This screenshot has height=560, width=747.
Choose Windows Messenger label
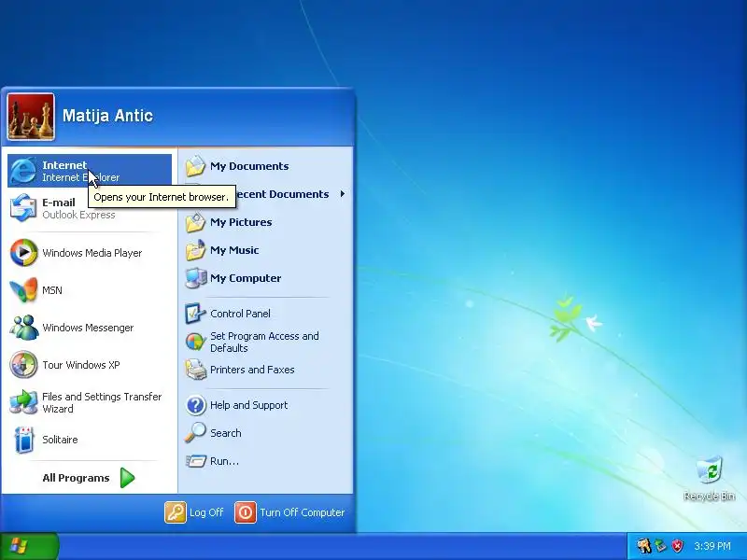[x=88, y=328]
